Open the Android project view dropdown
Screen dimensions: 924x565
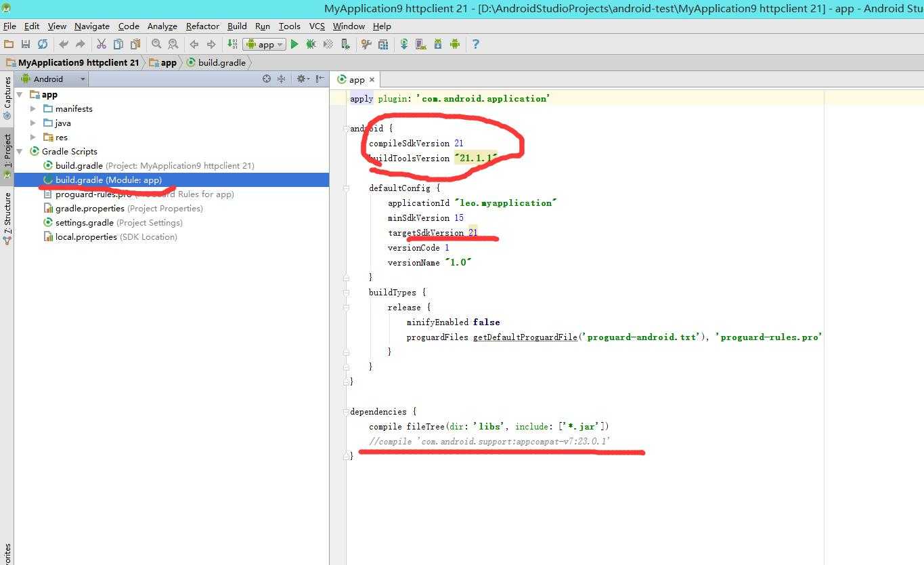coord(53,79)
